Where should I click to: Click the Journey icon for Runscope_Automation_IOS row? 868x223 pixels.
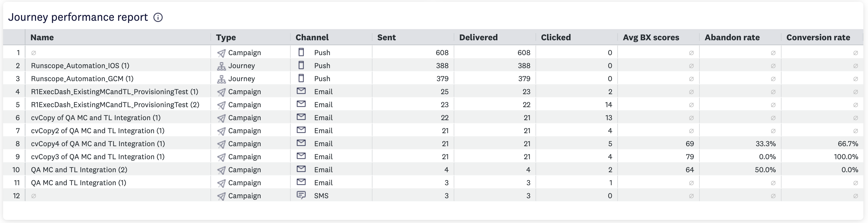pos(221,66)
